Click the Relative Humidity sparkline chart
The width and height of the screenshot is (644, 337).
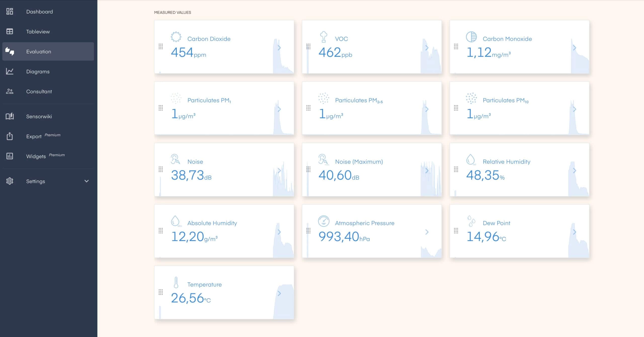click(x=578, y=179)
